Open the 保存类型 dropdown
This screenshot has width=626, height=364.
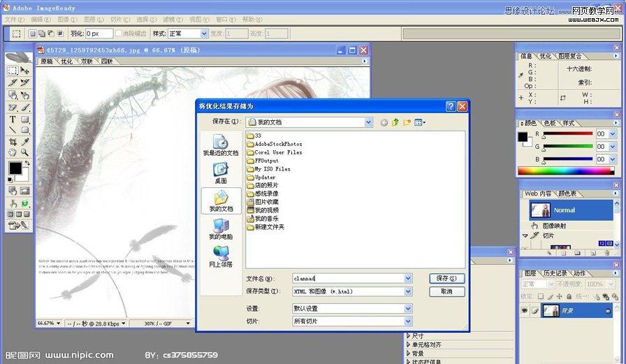(408, 291)
